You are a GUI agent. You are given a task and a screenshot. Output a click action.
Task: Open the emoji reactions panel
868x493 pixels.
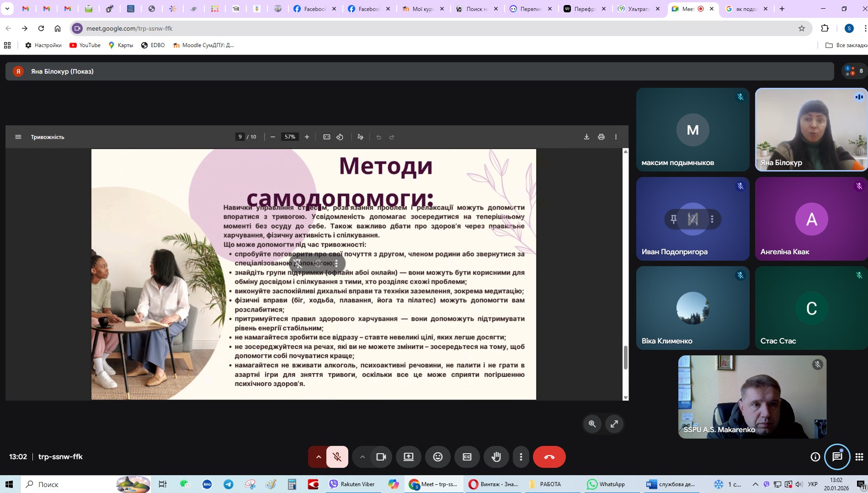437,457
